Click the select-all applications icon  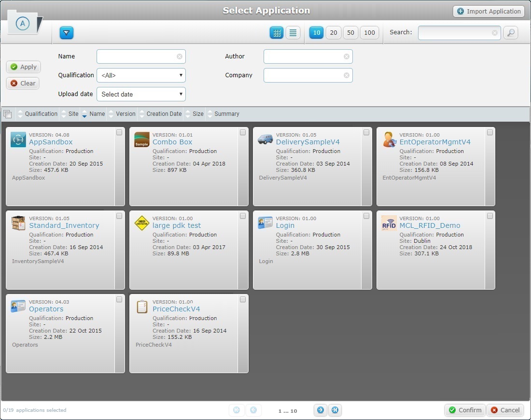8,113
